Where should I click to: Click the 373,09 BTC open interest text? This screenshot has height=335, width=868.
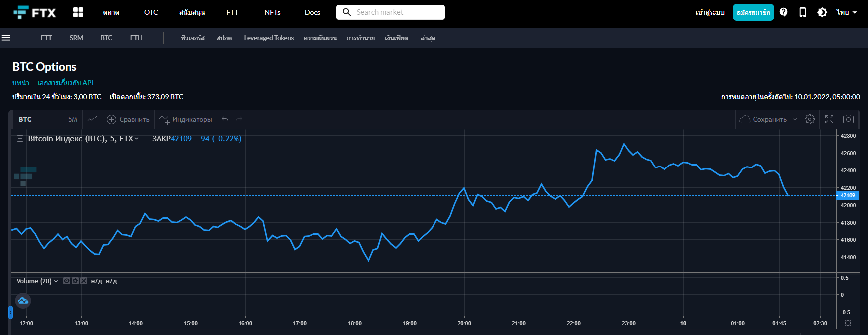click(x=165, y=97)
